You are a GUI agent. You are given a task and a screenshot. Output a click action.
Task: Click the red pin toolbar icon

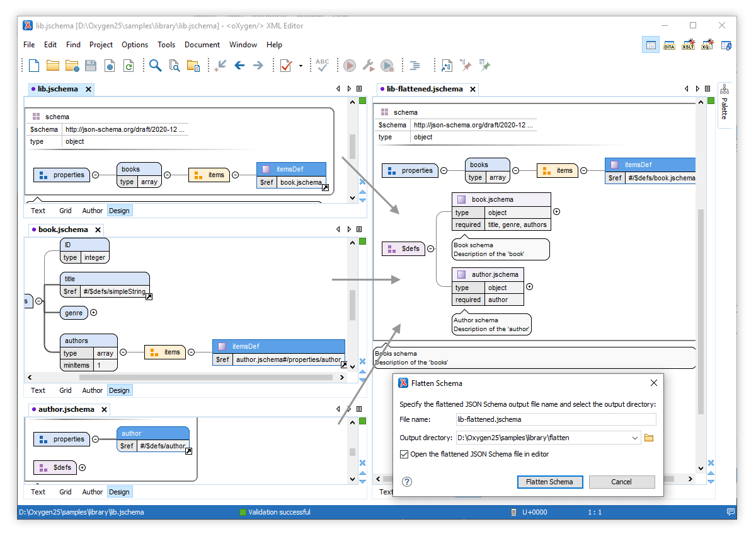tap(466, 66)
